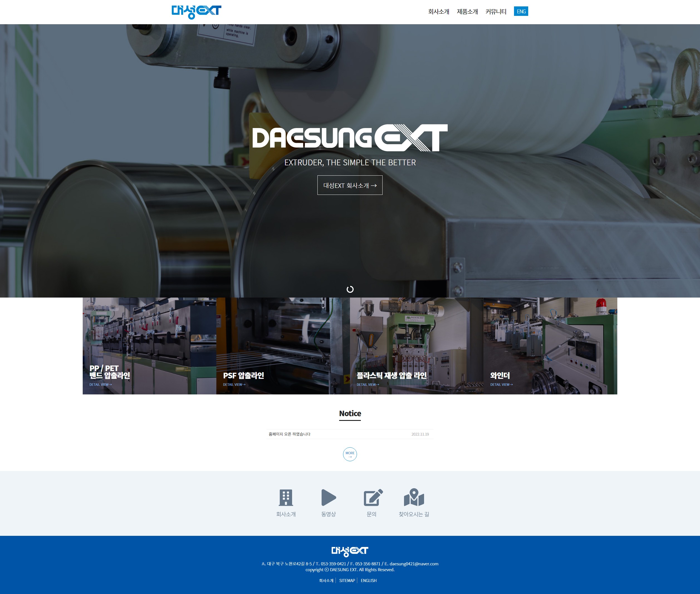The height and width of the screenshot is (594, 700).
Task: Click the footer address 대구 북구 노원로42길 8-5
Action: pyautogui.click(x=289, y=564)
